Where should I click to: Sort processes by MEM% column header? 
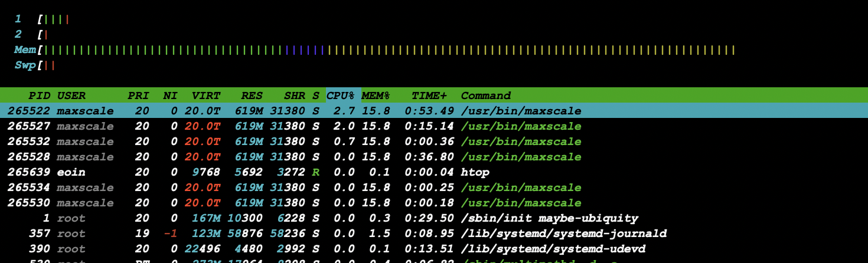tap(376, 96)
